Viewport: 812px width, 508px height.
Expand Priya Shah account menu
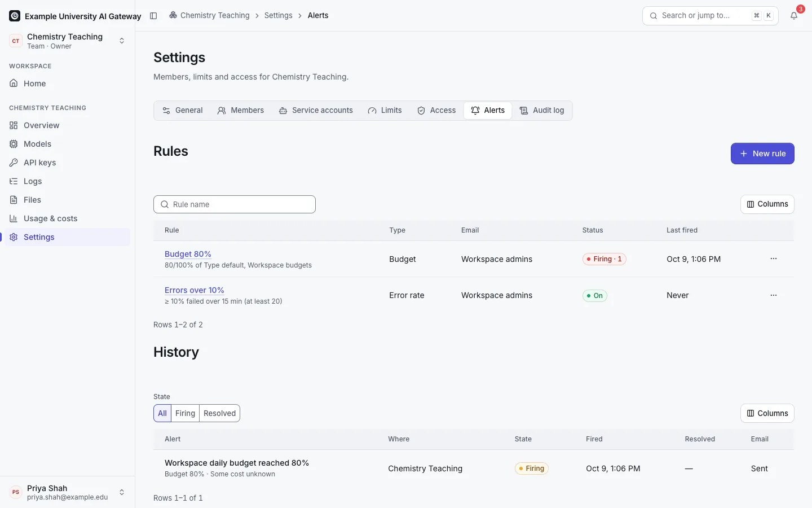(68, 492)
